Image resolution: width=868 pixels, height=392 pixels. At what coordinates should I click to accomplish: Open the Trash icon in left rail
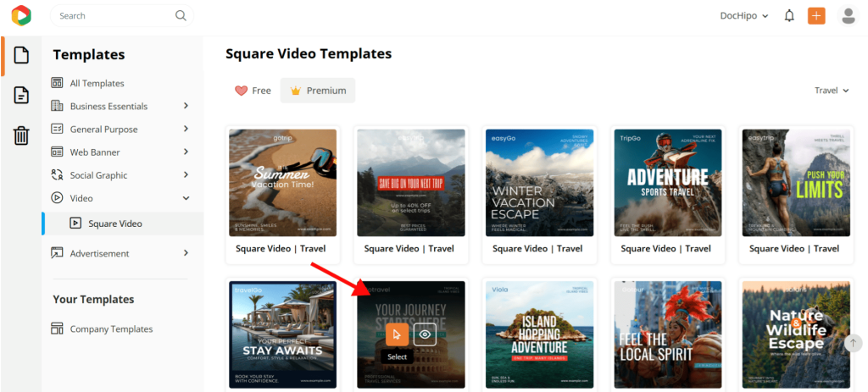click(x=21, y=135)
